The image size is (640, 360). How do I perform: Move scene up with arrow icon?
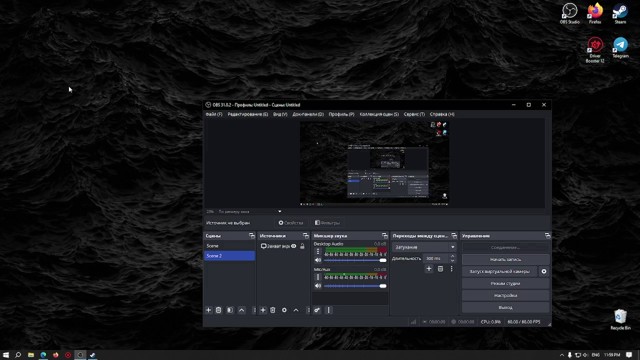242,310
